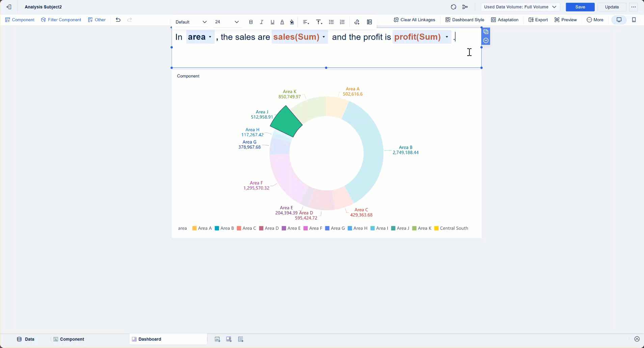Add a new dashboard from the bottom bar

coord(229,339)
